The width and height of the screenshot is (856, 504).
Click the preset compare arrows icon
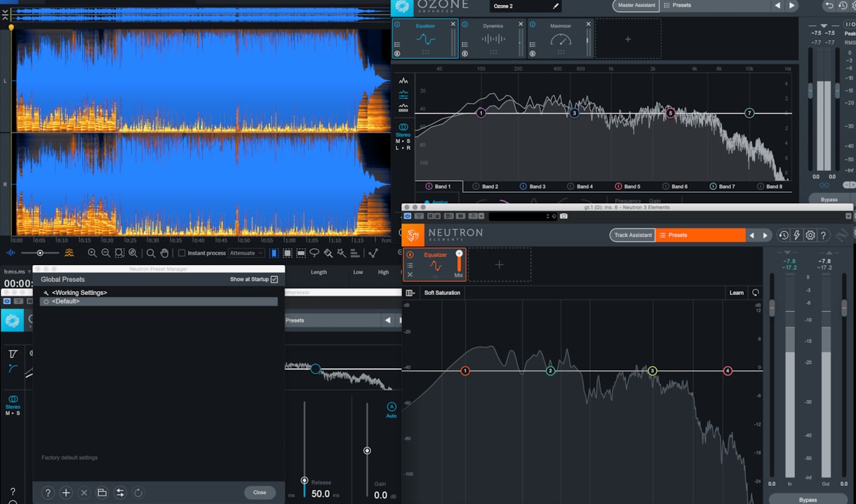point(120,493)
